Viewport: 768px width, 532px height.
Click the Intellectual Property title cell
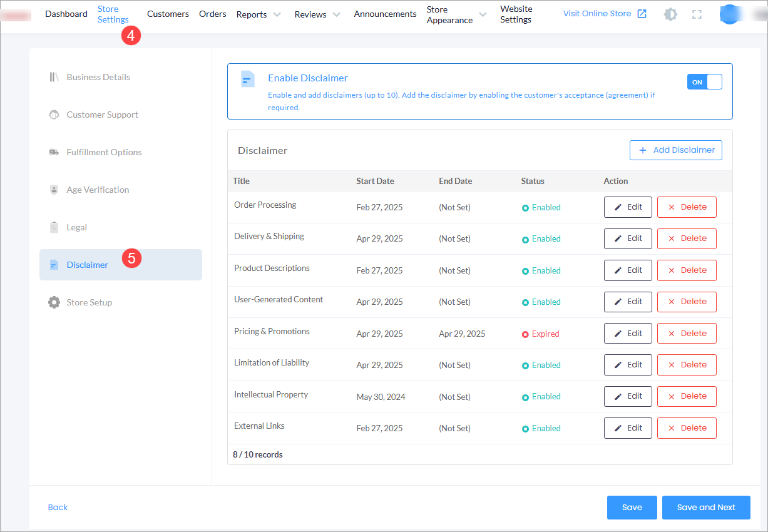271,395
